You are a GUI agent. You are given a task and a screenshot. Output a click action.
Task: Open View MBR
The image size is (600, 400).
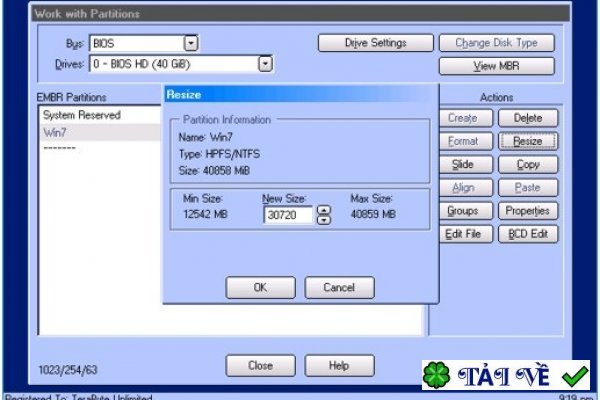pyautogui.click(x=497, y=66)
